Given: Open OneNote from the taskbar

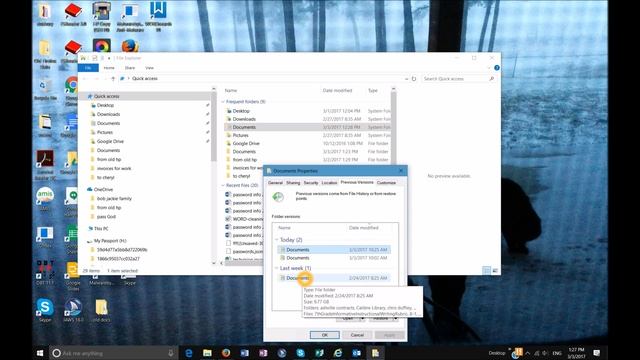Looking at the screenshot, I should (x=263, y=353).
